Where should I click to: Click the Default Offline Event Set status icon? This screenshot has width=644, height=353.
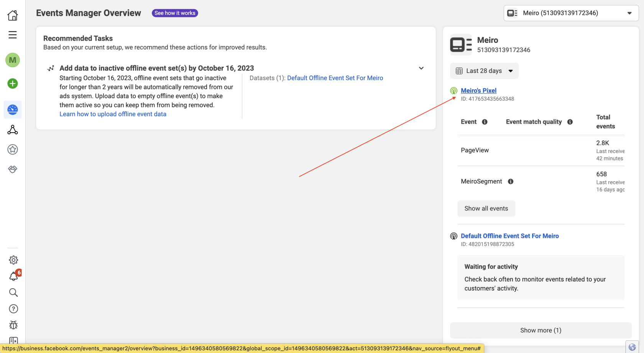point(453,236)
